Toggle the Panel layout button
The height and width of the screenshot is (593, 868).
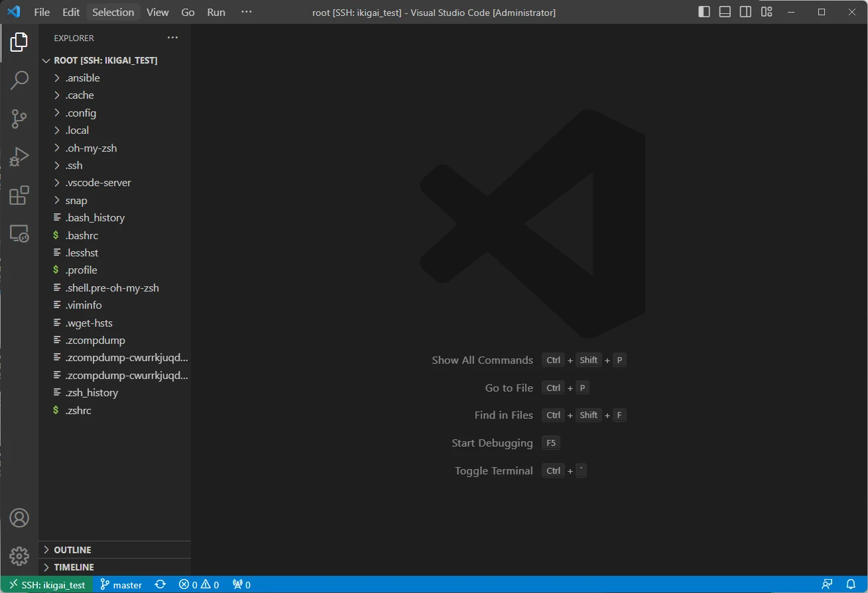tap(725, 12)
